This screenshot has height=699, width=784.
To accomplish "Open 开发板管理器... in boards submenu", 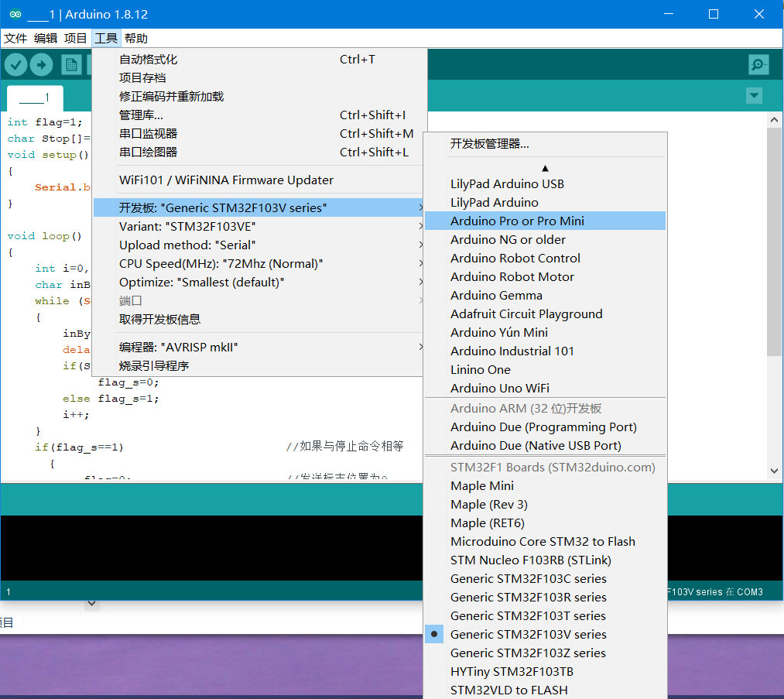I will pos(545,144).
